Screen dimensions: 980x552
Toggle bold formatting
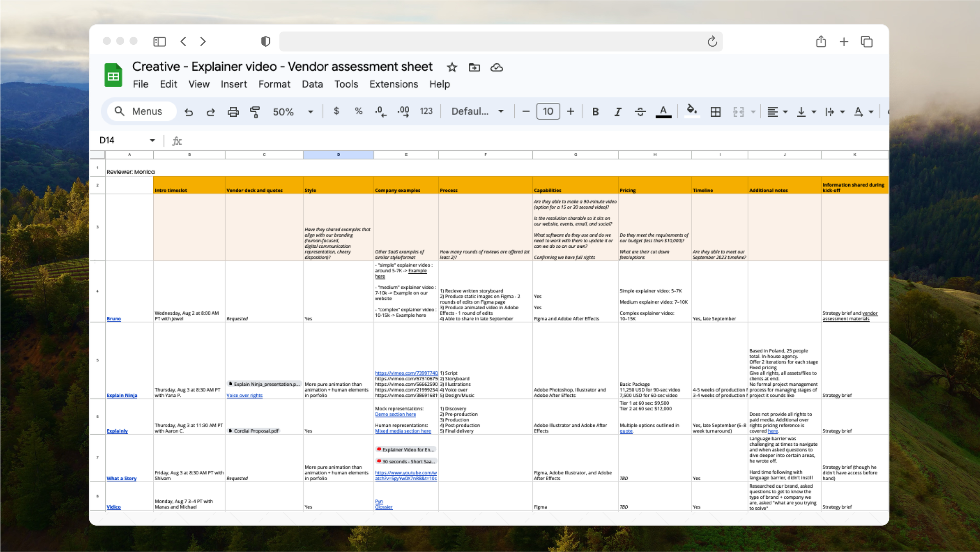[595, 112]
